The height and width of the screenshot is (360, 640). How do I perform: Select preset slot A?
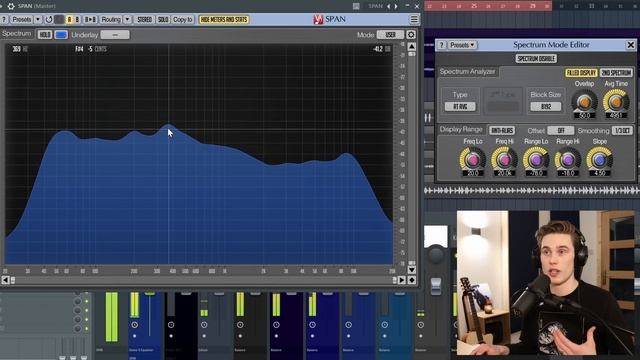[x=69, y=20]
